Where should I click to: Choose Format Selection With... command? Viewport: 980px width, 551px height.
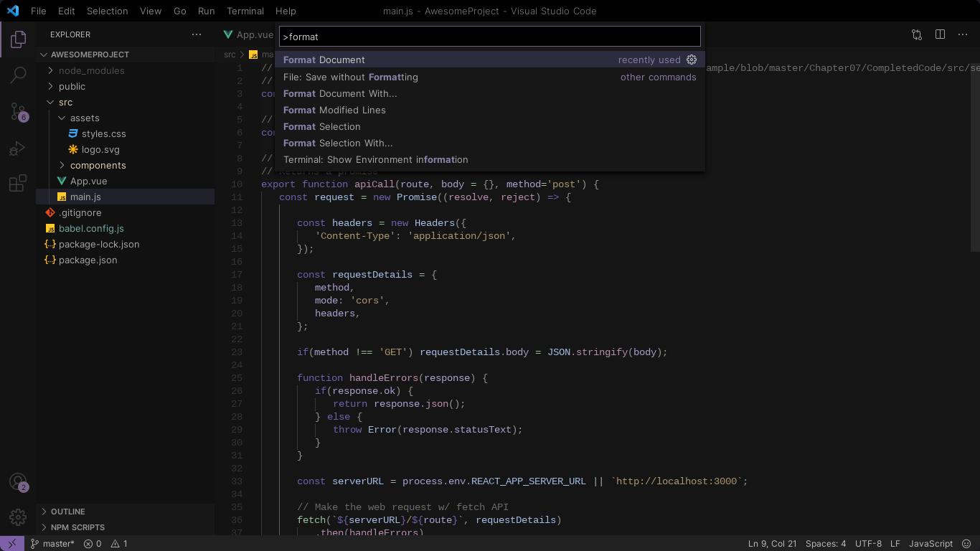[x=490, y=143]
